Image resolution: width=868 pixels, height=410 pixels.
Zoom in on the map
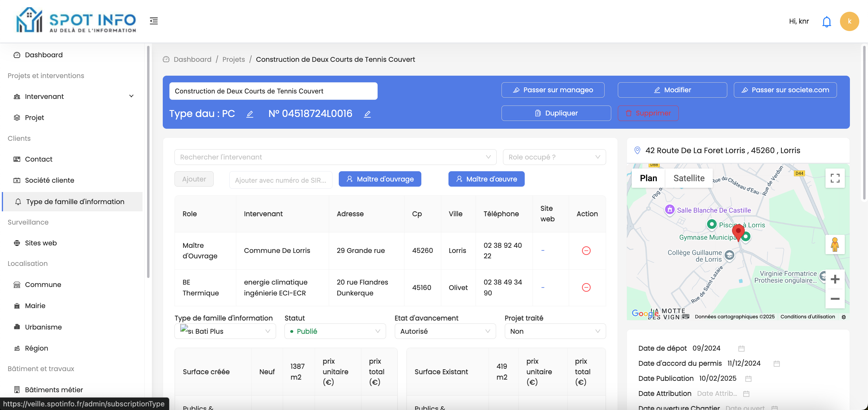(835, 279)
